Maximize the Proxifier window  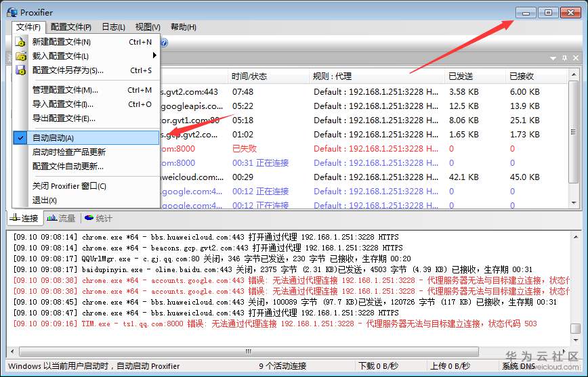click(x=548, y=13)
